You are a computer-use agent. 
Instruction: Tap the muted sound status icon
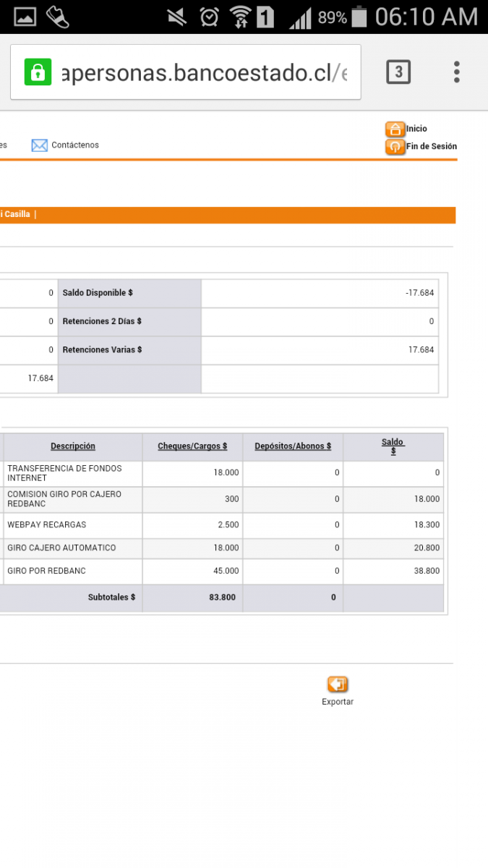click(x=177, y=17)
